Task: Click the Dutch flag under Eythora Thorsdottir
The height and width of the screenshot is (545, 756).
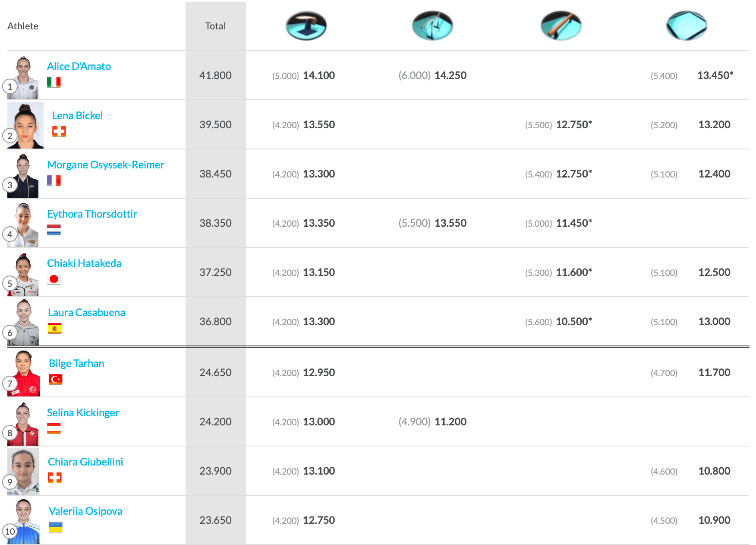Action: (54, 230)
